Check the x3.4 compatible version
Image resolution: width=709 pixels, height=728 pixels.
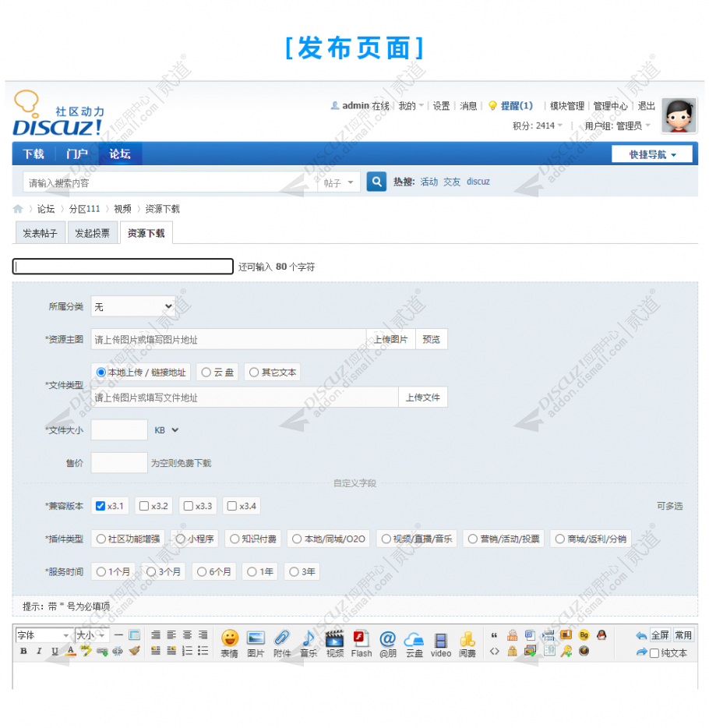(x=232, y=506)
